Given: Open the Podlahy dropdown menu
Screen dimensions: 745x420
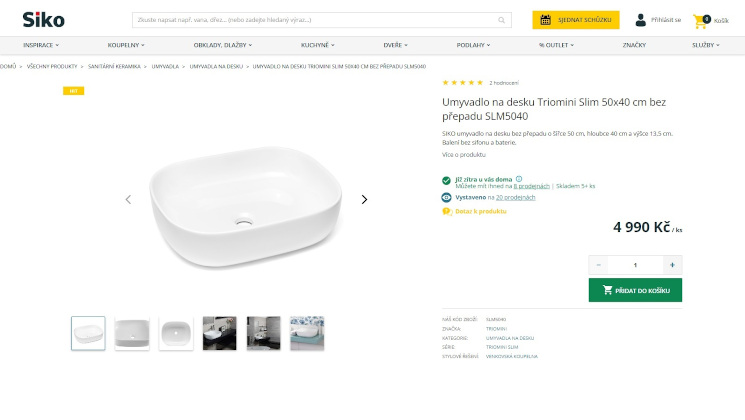Looking at the screenshot, I should pos(472,45).
